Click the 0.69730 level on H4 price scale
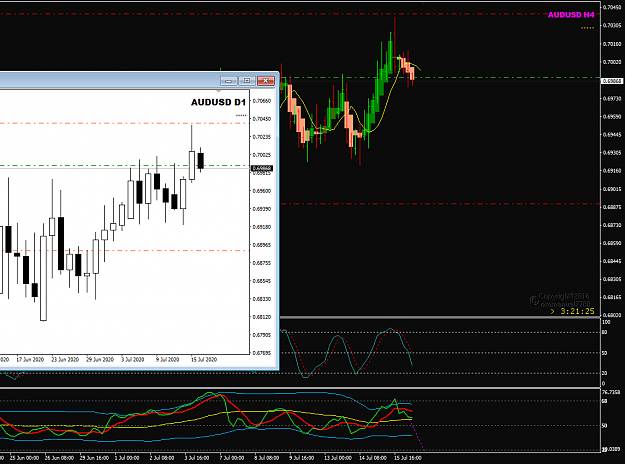This screenshot has height=464, width=625. click(612, 98)
